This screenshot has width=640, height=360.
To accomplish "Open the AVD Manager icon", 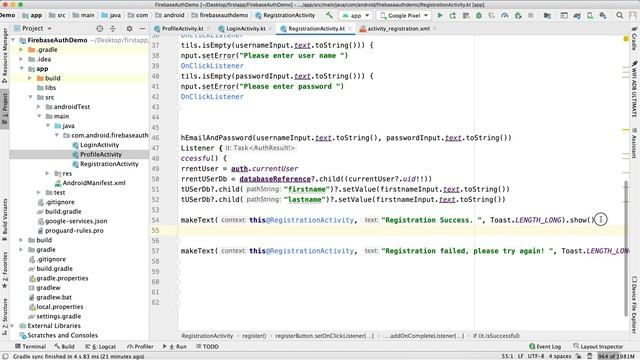I will [590, 16].
